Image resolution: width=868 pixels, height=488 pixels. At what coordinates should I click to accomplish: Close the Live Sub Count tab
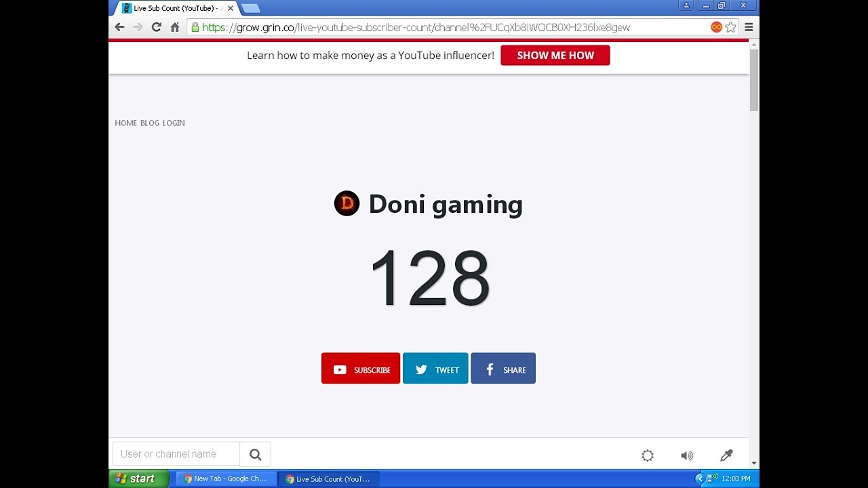230,8
